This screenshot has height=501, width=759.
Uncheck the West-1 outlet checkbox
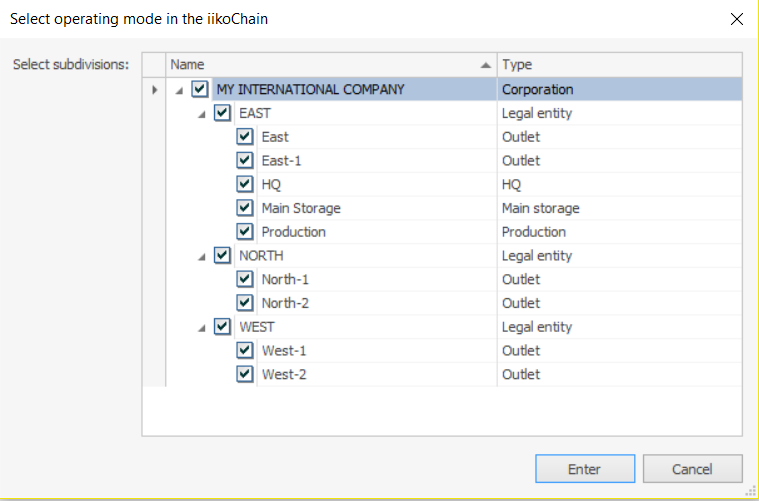tap(245, 351)
